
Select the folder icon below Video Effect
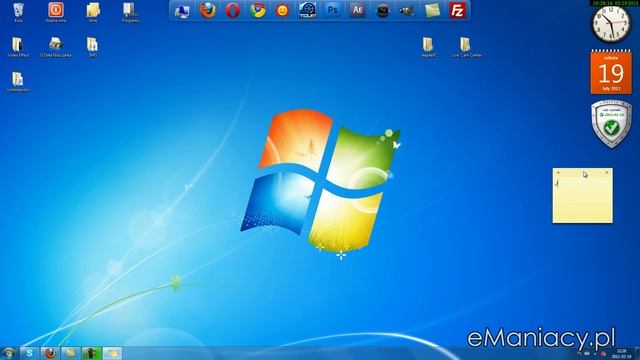pos(18,82)
